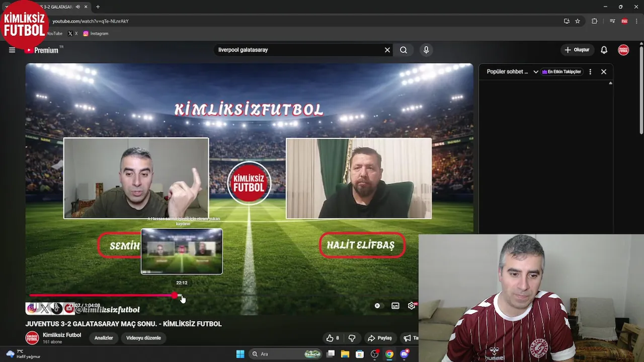The image size is (644, 362).
Task: Open the X bookmark in bookmarks bar
Action: [x=73, y=34]
